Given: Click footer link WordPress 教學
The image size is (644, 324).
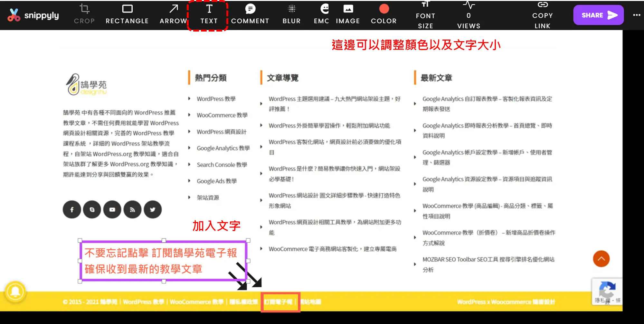Looking at the screenshot, I should click(x=143, y=302).
